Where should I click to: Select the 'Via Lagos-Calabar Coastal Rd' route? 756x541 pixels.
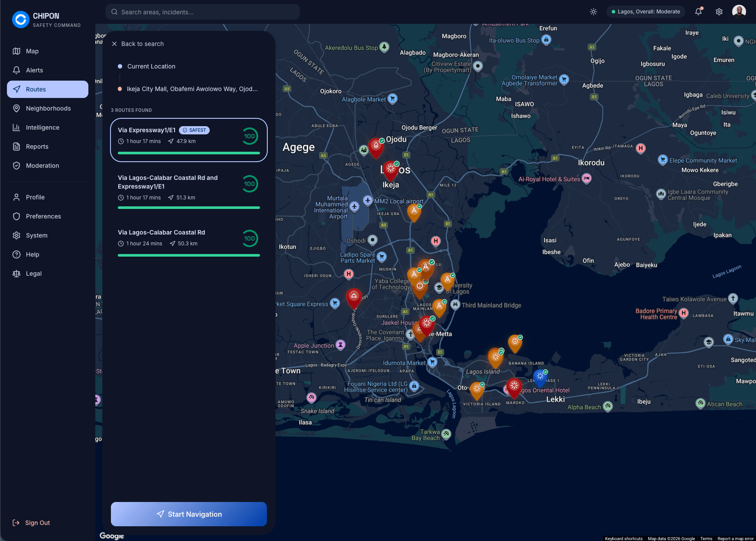188,238
